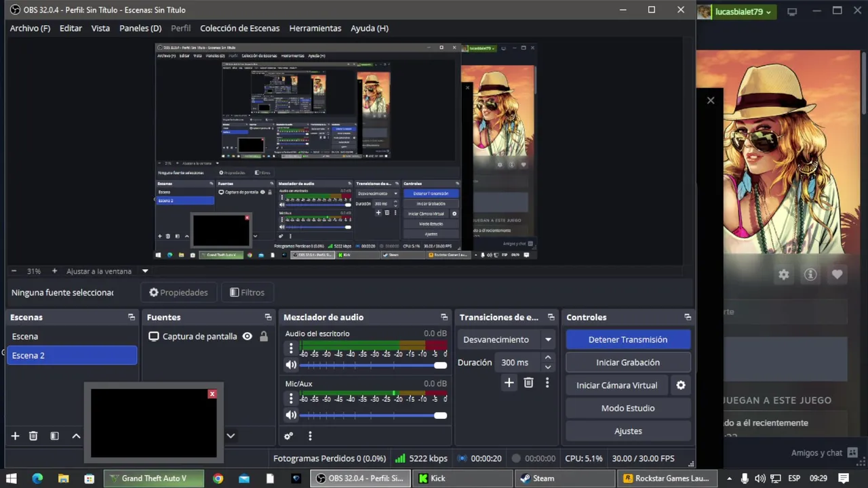
Task: Add a new scene with plus icon
Action: pyautogui.click(x=15, y=436)
